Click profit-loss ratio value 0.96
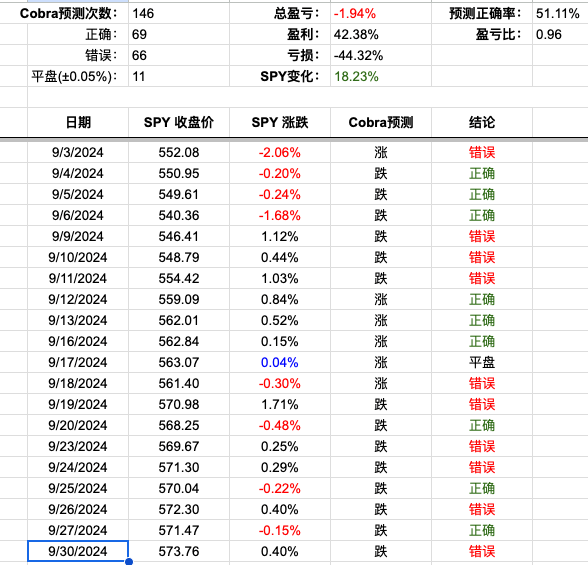This screenshot has height=565, width=588. (x=560, y=34)
